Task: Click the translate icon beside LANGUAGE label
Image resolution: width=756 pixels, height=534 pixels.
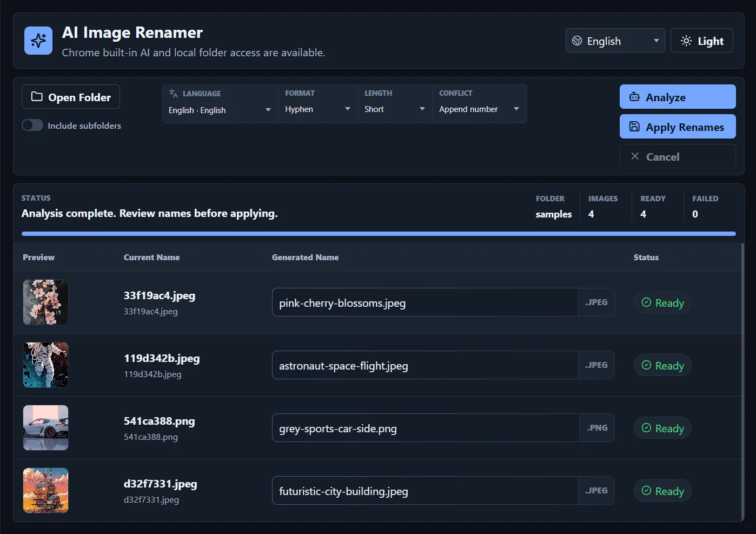Action: (174, 93)
